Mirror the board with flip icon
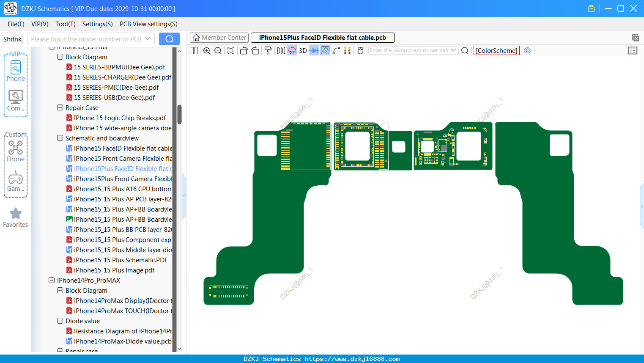Screen dimensions: 644x363 281,50
